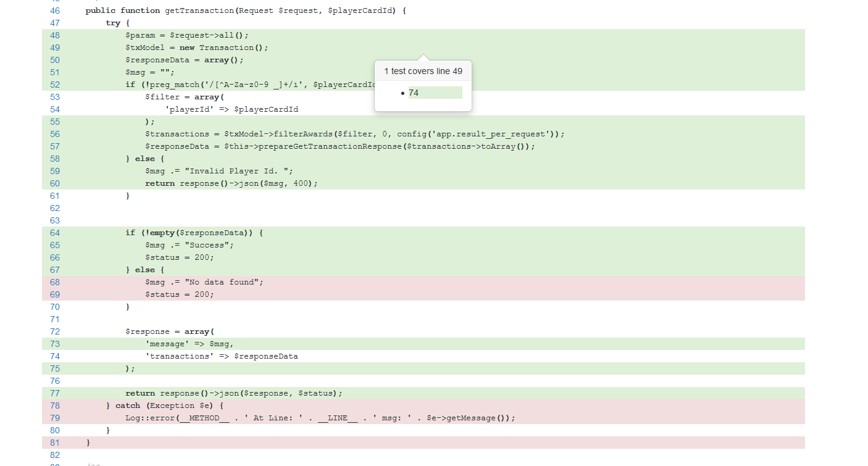Click uncovered line number 78 link

tap(55, 406)
